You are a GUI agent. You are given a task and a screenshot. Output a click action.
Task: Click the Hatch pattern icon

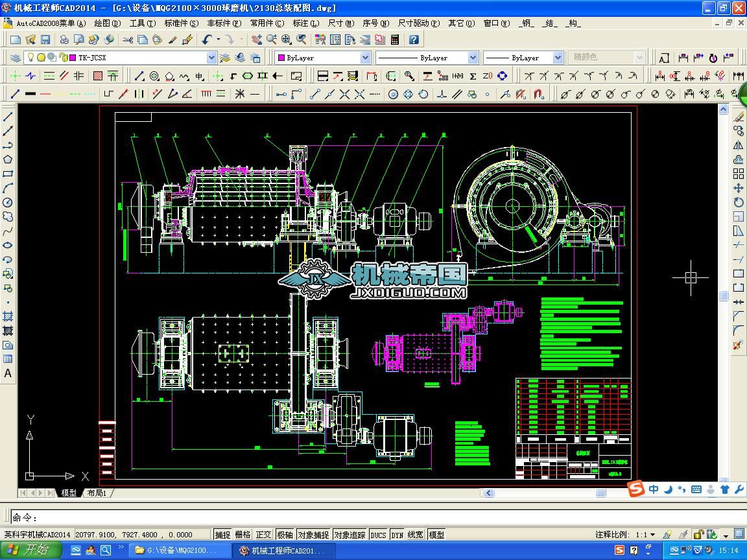pyautogui.click(x=98, y=76)
